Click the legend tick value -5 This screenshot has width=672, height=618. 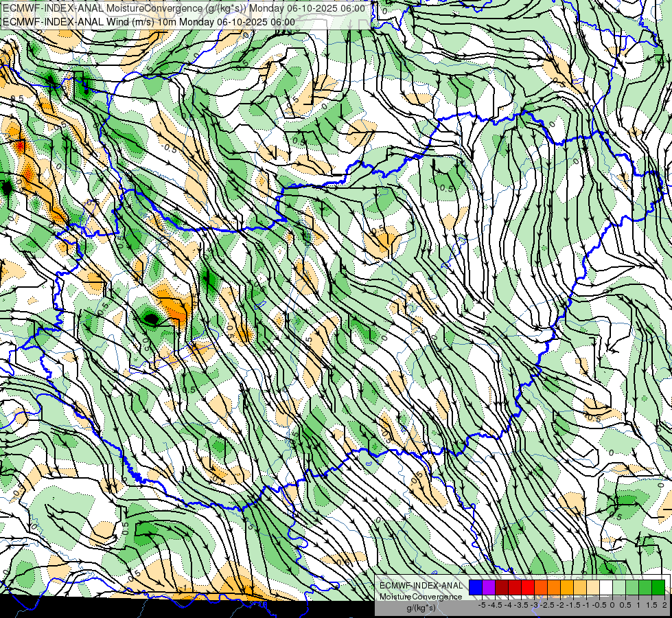click(482, 605)
